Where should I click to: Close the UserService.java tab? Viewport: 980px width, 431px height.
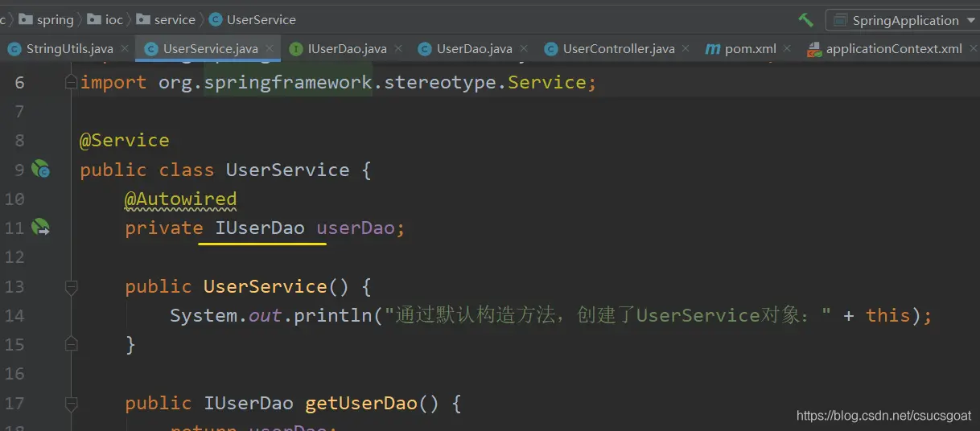(x=269, y=49)
